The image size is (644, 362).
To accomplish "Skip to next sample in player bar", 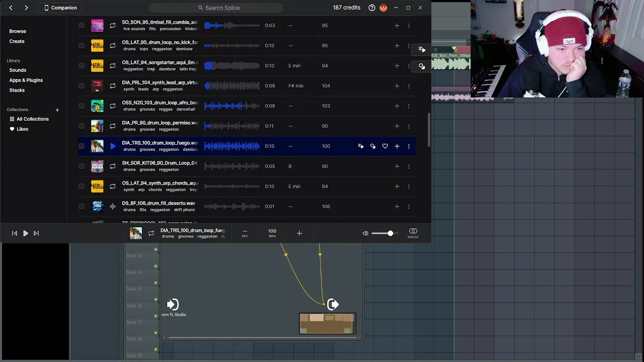I will [x=36, y=233].
